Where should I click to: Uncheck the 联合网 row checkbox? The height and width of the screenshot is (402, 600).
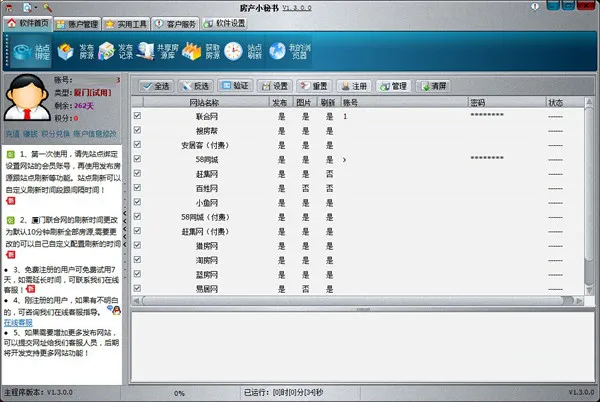(x=137, y=116)
